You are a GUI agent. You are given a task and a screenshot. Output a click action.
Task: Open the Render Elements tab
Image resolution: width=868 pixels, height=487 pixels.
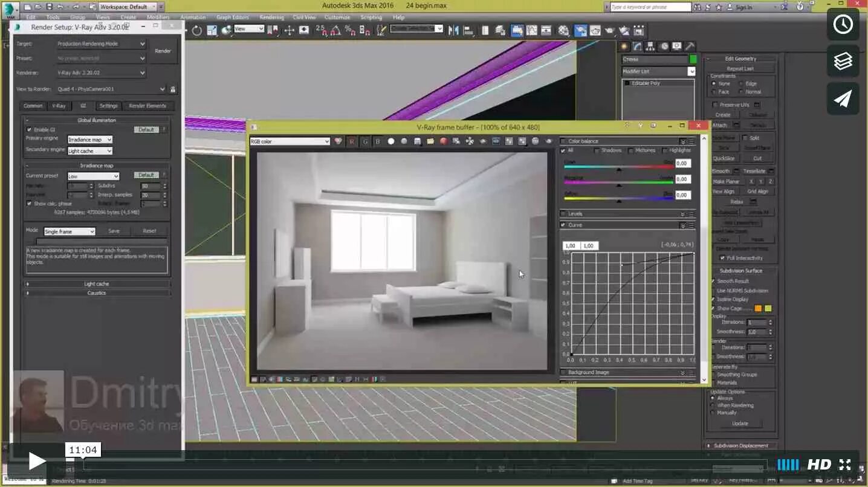[147, 106]
